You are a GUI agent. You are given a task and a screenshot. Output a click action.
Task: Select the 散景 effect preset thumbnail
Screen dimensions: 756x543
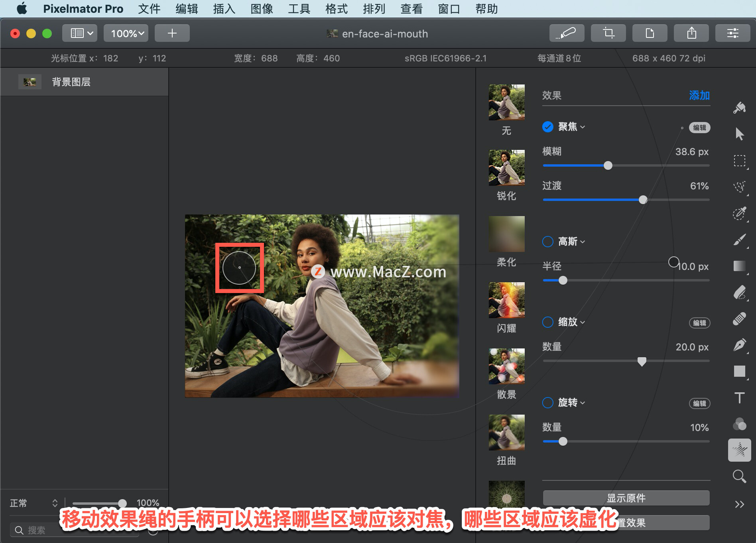click(506, 366)
